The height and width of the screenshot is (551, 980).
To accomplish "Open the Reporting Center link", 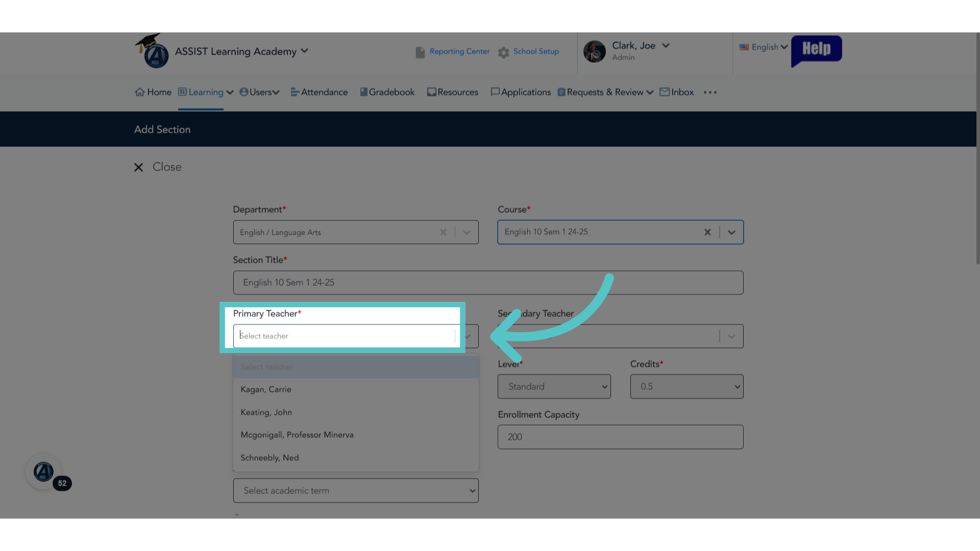I will [x=459, y=52].
